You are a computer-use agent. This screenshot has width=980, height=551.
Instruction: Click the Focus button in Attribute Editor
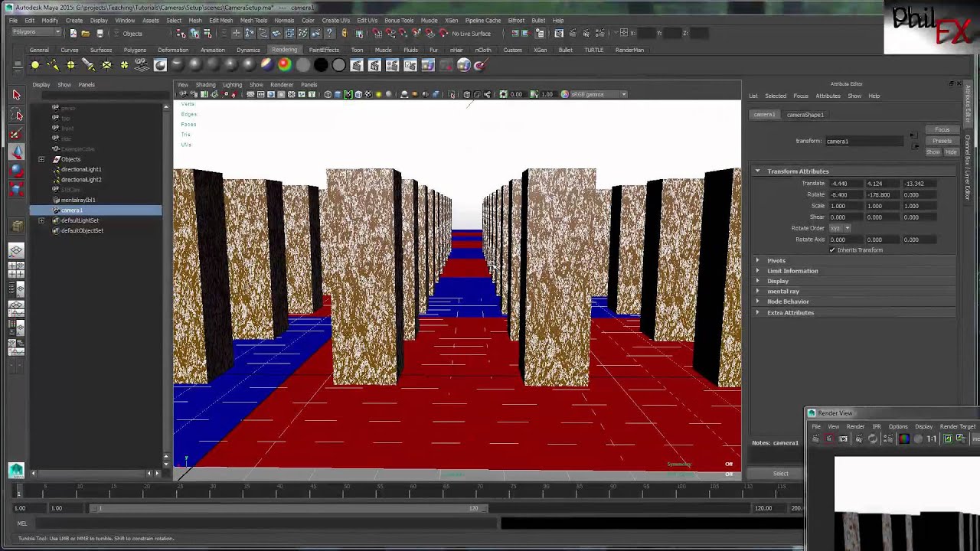[942, 130]
